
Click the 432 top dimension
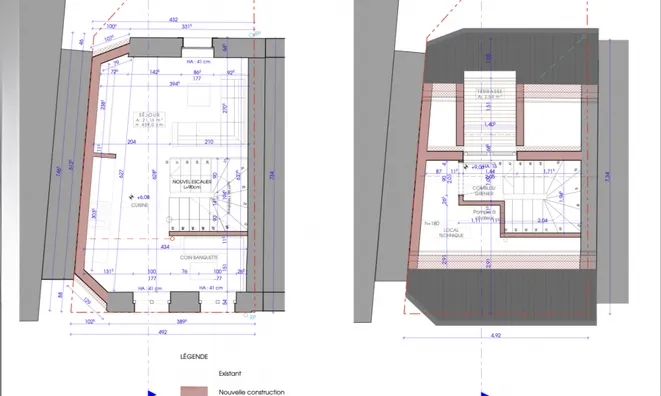(173, 20)
